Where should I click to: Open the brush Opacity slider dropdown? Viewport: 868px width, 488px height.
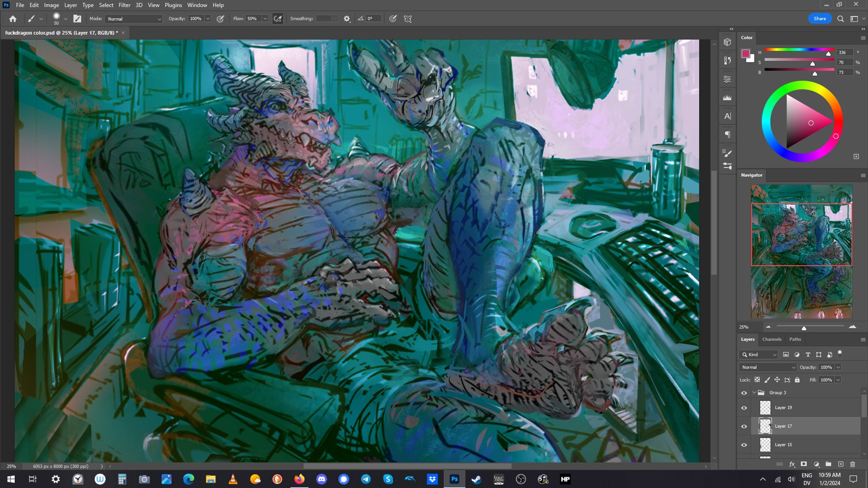tap(208, 19)
